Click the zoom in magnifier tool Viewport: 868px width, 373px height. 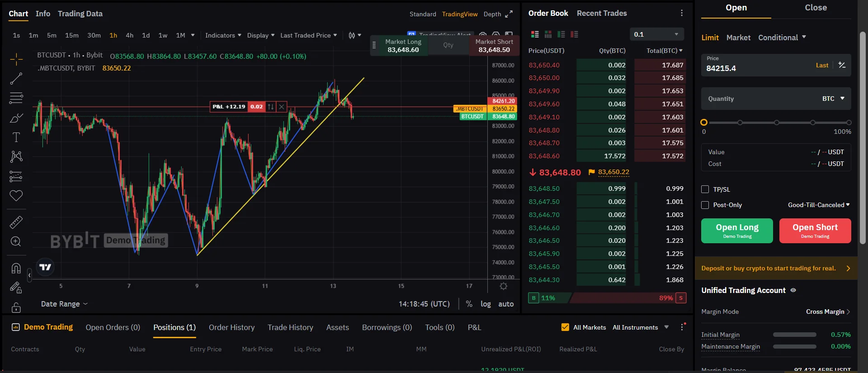pyautogui.click(x=16, y=241)
